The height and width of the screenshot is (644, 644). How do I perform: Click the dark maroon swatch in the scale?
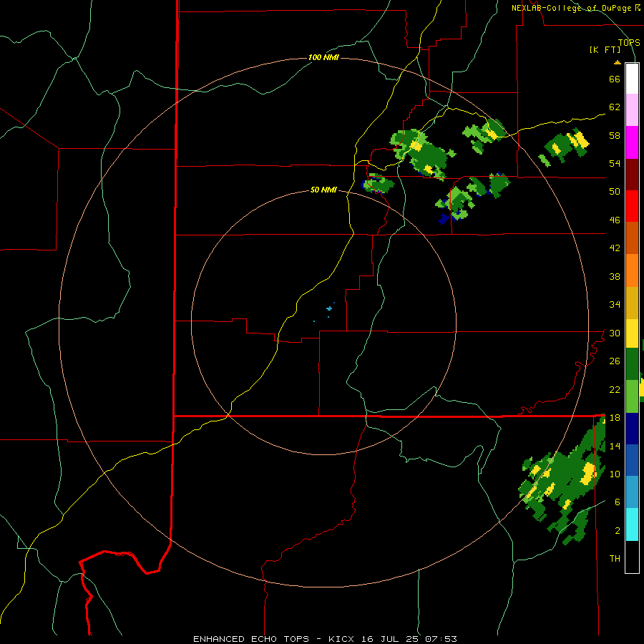632,174
